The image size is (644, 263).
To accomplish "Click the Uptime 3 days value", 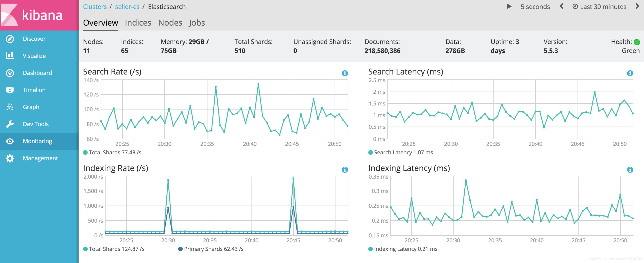I will click(505, 46).
